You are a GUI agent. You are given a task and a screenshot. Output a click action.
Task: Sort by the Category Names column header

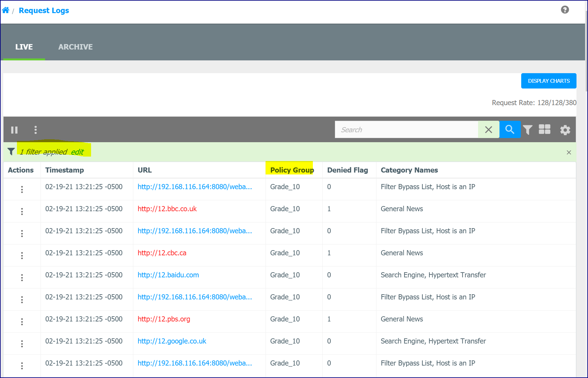point(409,170)
